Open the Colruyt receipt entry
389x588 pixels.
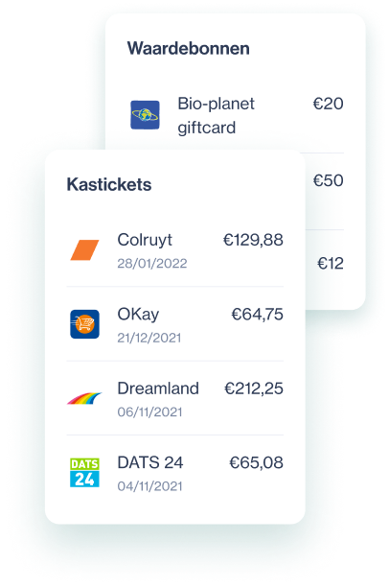174,250
